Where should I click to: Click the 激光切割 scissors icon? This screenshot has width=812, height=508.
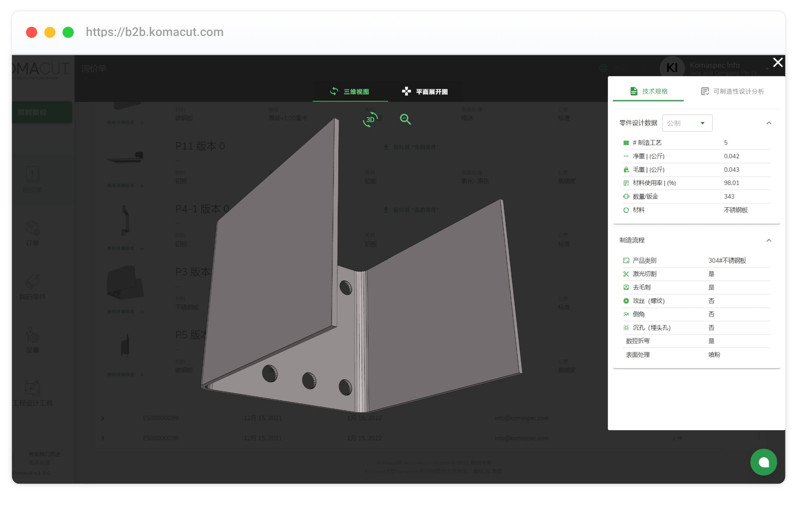tap(626, 274)
